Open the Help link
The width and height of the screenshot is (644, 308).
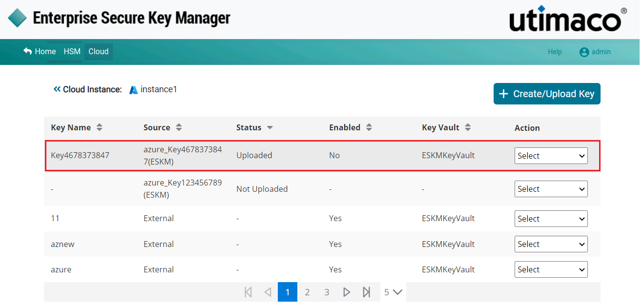tap(555, 52)
